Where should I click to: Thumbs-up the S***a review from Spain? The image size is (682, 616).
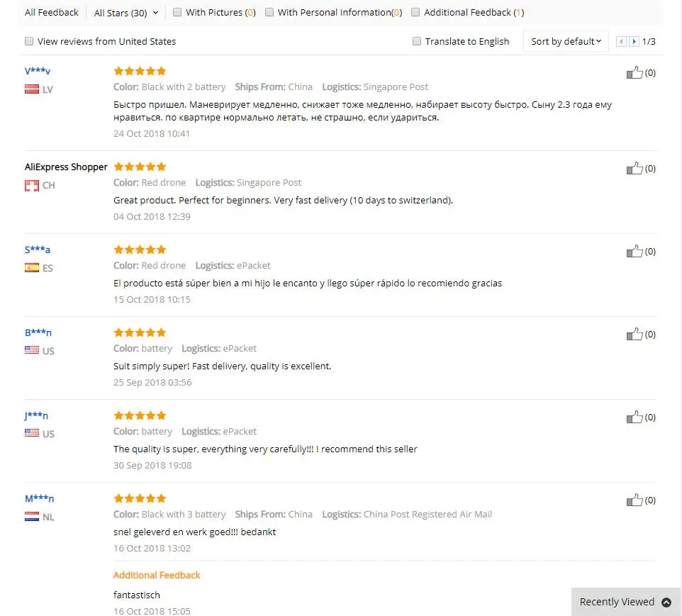pos(635,252)
